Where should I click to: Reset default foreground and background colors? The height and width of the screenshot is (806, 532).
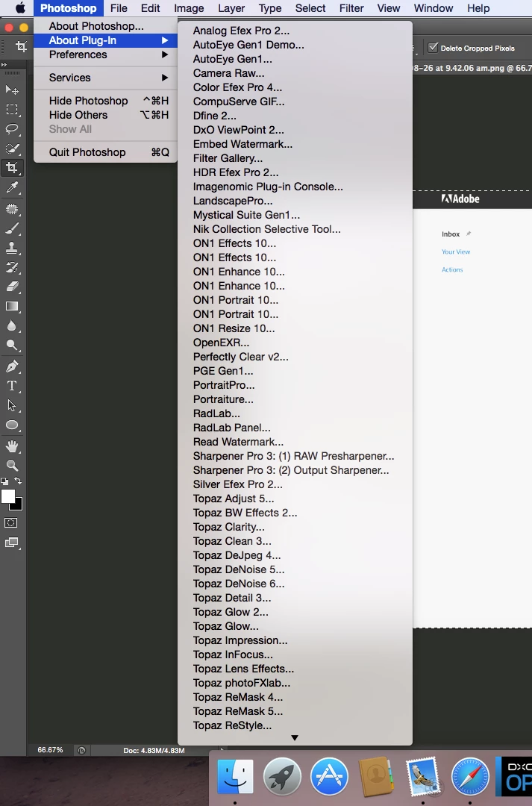tap(4, 481)
